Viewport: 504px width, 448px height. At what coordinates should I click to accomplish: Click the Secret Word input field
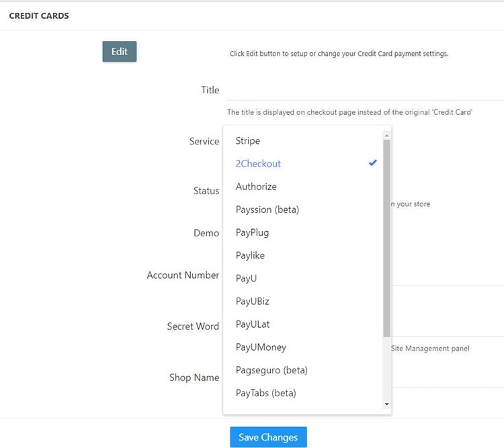click(x=448, y=327)
